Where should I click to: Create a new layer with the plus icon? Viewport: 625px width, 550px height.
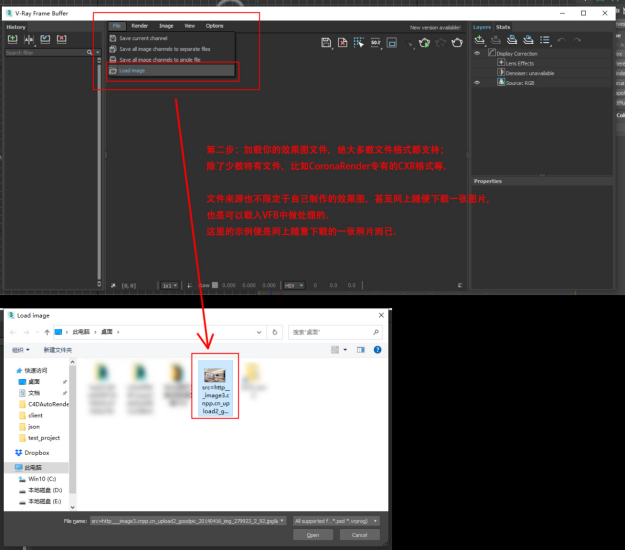[480, 40]
